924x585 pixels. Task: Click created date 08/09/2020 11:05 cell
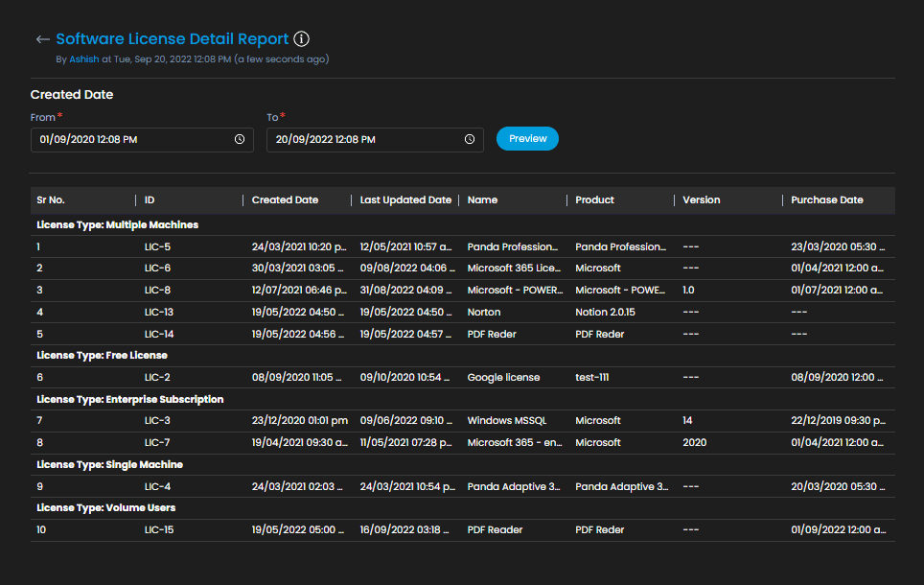(296, 377)
